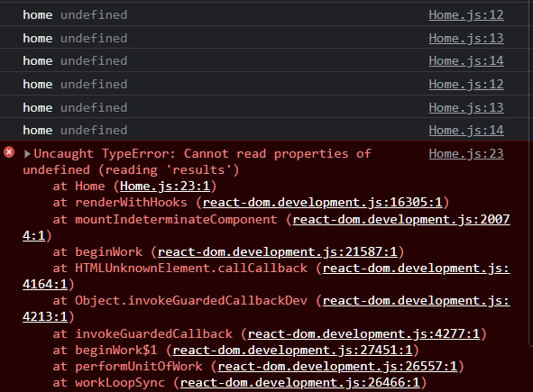Click the console's vertical scrollbar
This screenshot has height=392, width=533.
click(x=530, y=173)
